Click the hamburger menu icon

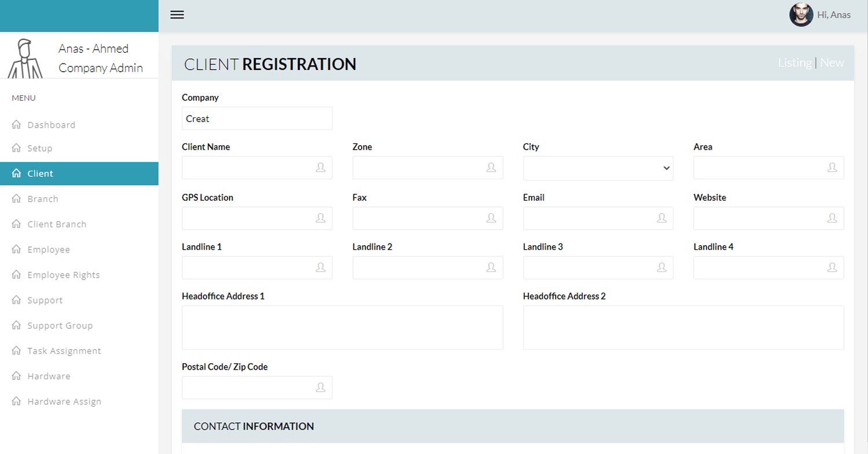pos(177,15)
